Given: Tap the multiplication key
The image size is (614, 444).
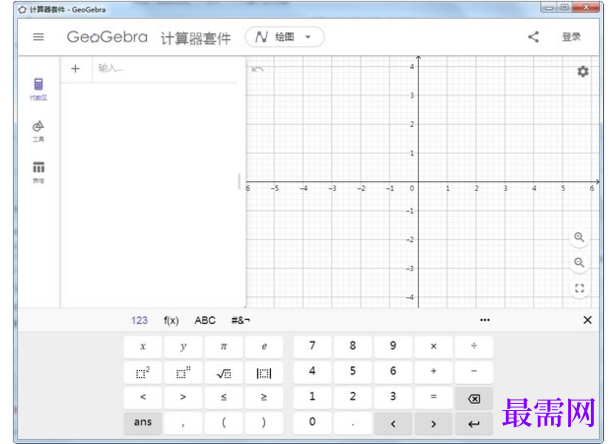Looking at the screenshot, I should [x=433, y=346].
